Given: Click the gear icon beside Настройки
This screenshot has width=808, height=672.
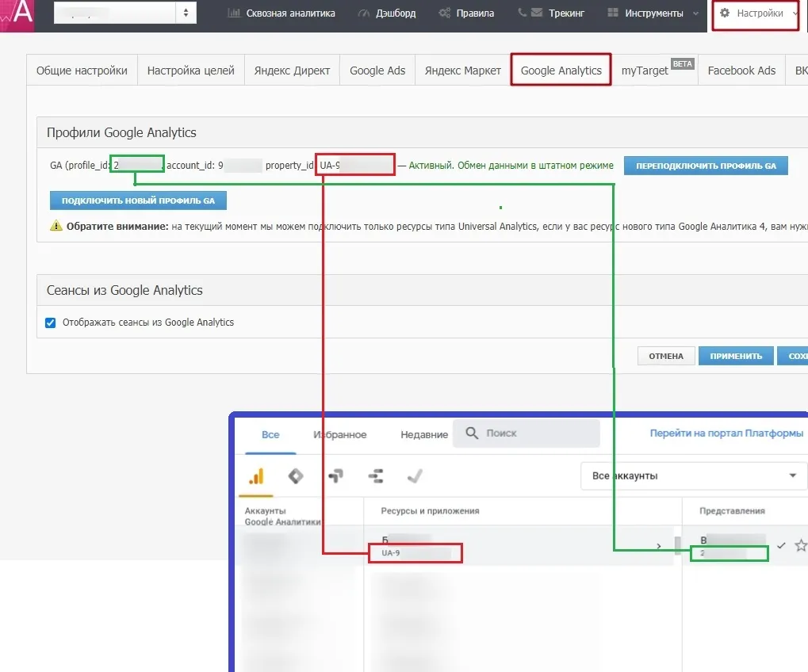Looking at the screenshot, I should click(725, 13).
